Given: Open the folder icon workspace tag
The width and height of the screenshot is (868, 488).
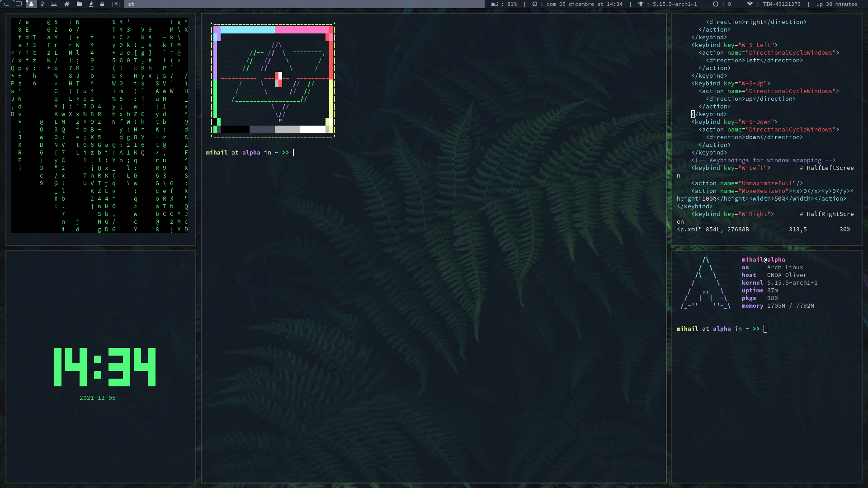Looking at the screenshot, I should [x=79, y=4].
